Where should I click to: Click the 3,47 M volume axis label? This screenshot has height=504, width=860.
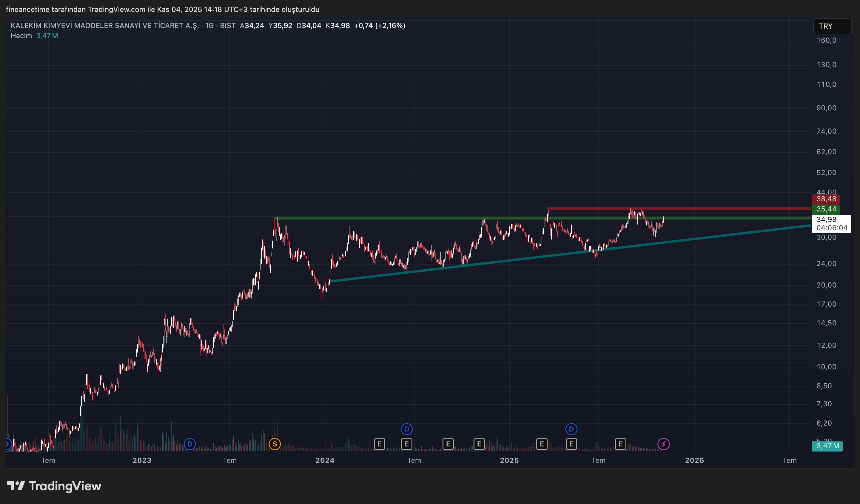pos(827,446)
